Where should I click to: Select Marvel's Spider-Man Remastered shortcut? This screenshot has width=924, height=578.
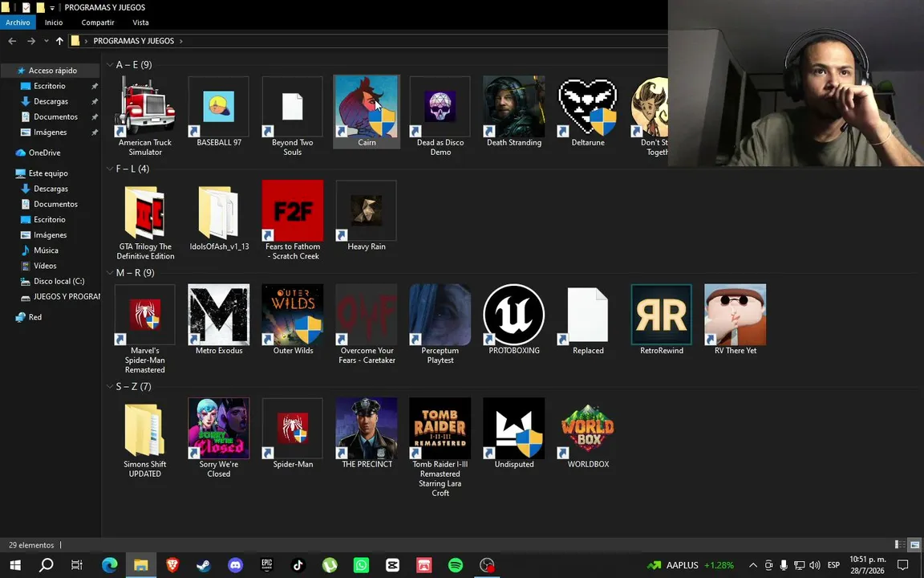(145, 329)
